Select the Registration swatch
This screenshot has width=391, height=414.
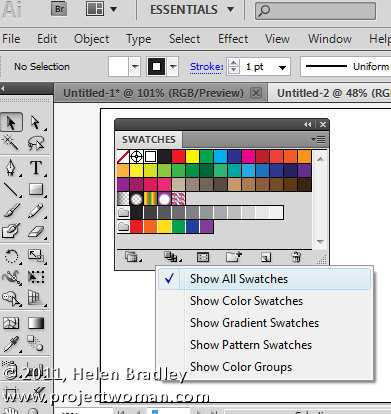[x=137, y=156]
